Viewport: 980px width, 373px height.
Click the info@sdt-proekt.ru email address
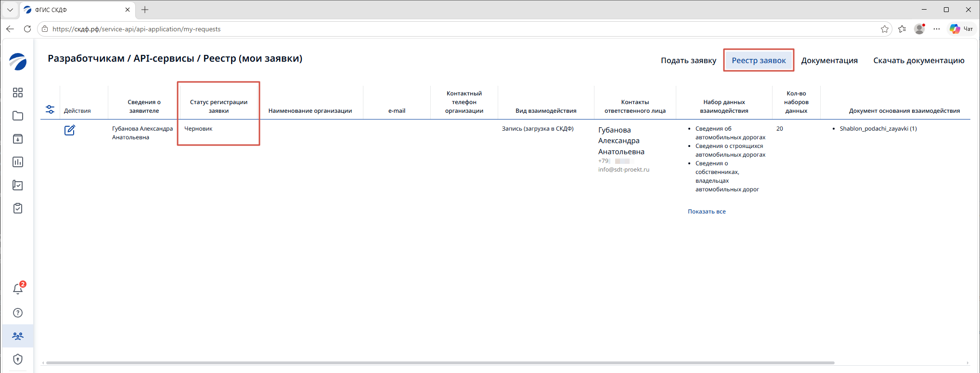click(x=624, y=170)
